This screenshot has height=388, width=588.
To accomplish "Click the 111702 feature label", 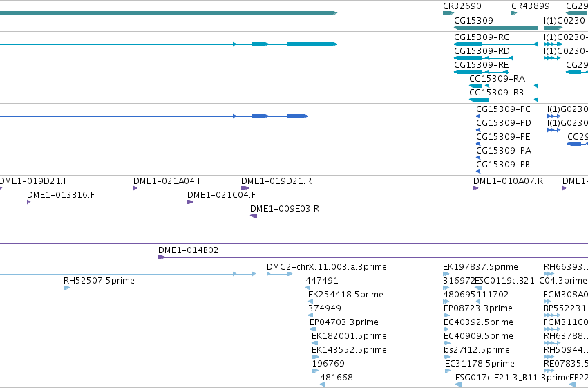I will 493,295.
